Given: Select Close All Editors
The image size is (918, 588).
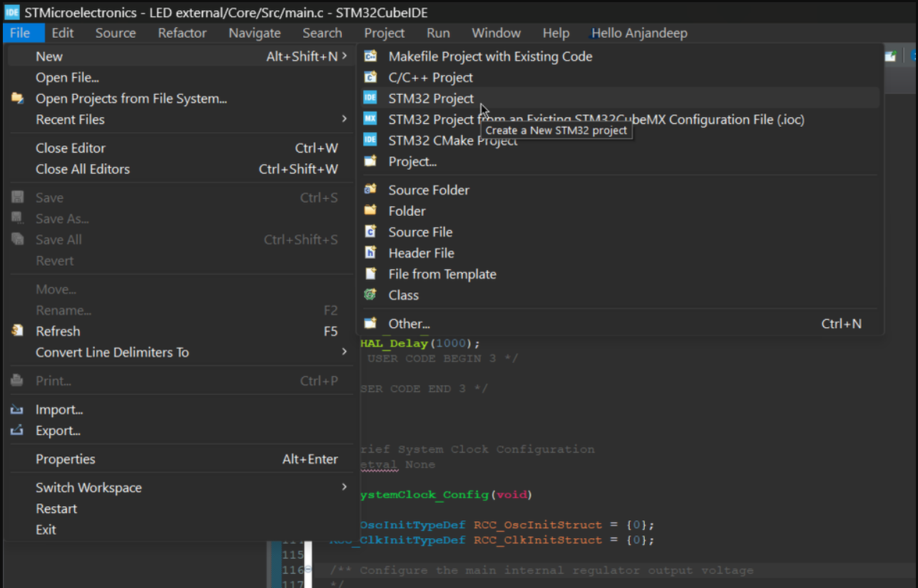Looking at the screenshot, I should (83, 169).
